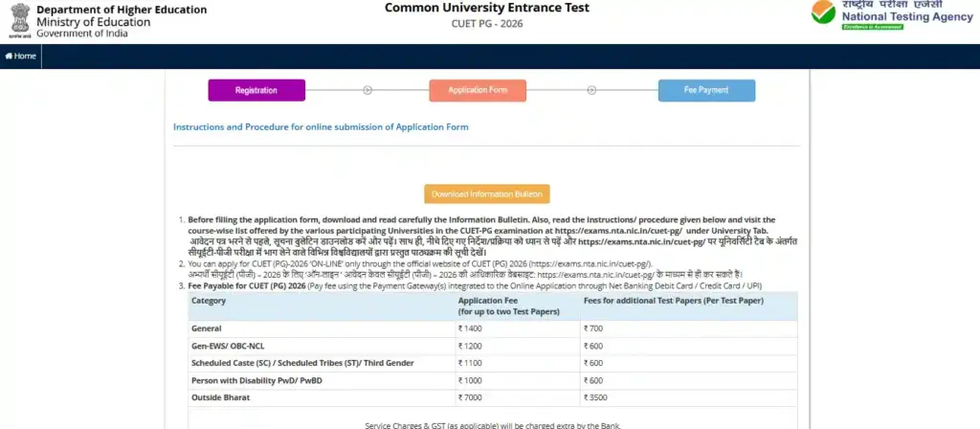
Task: Open the Home menu item
Action: pyautogui.click(x=21, y=56)
